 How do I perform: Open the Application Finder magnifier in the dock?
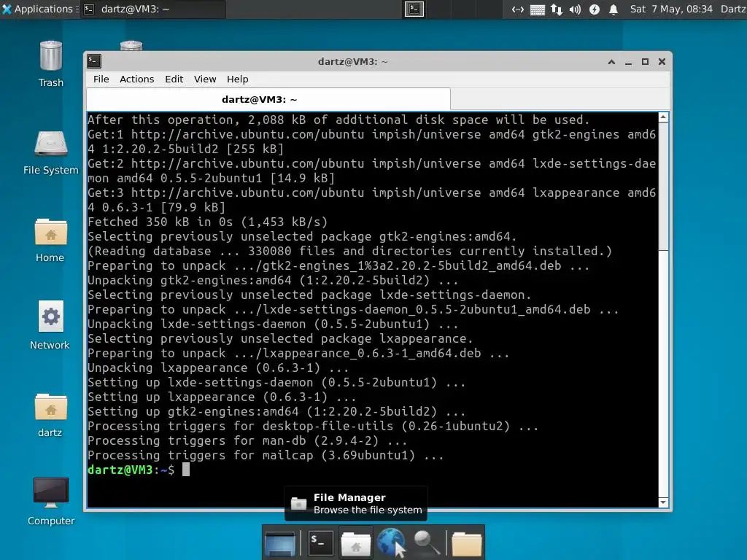click(427, 542)
